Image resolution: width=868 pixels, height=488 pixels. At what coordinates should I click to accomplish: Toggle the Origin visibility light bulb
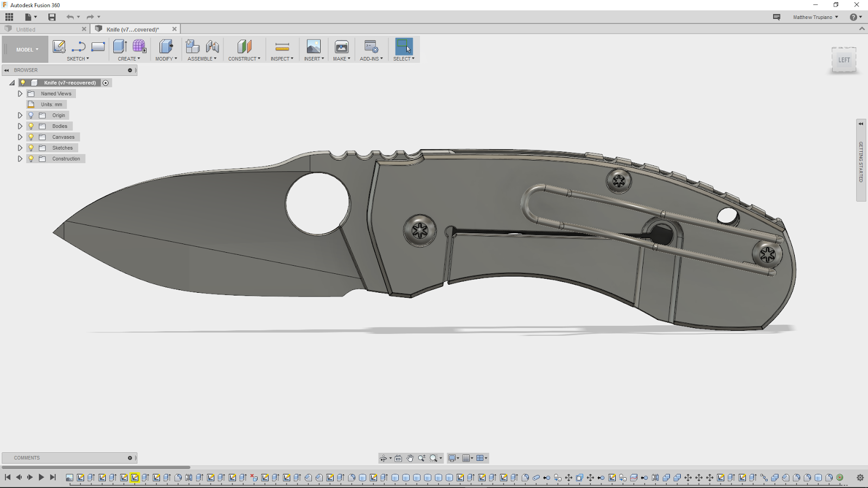tap(30, 115)
